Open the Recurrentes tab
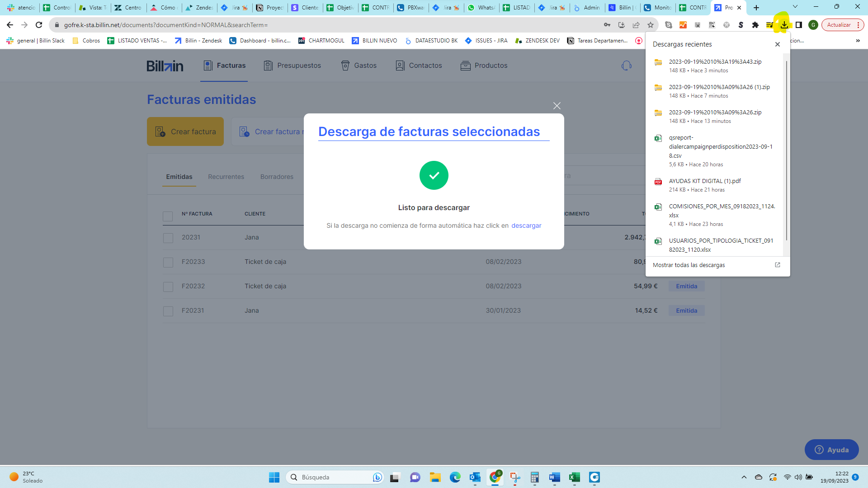The width and height of the screenshot is (868, 488). tap(226, 177)
